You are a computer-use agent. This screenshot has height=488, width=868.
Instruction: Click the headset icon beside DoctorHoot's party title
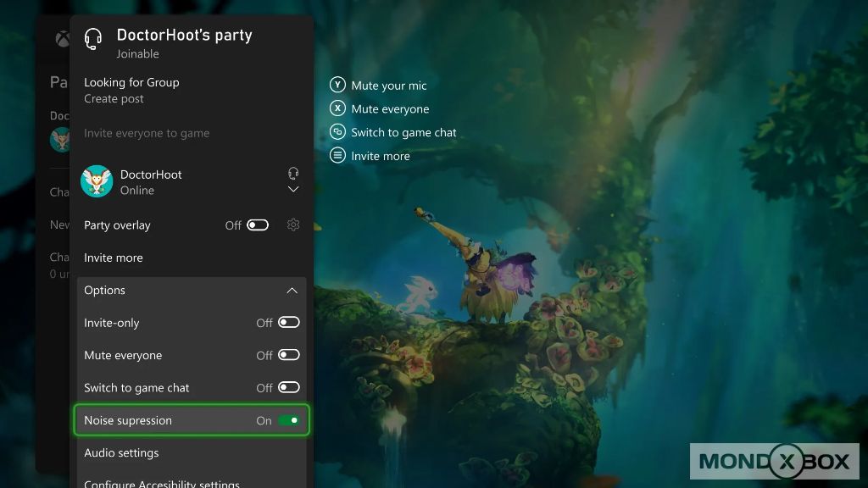pyautogui.click(x=93, y=40)
